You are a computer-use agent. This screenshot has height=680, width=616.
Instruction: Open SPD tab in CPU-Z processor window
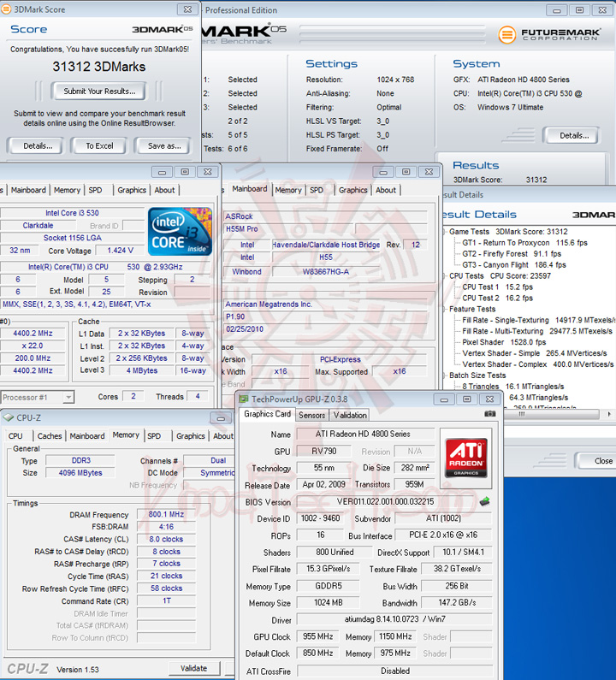[95, 190]
